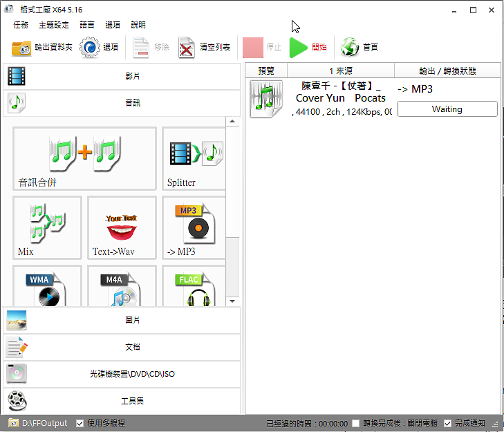The image size is (504, 432).
Task: Open the 任務 menu
Action: coord(21,25)
